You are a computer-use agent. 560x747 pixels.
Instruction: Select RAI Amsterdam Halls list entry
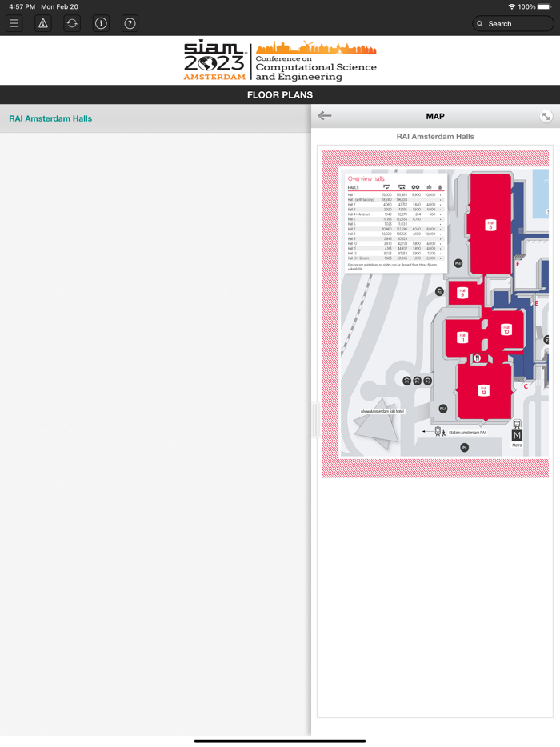point(155,118)
